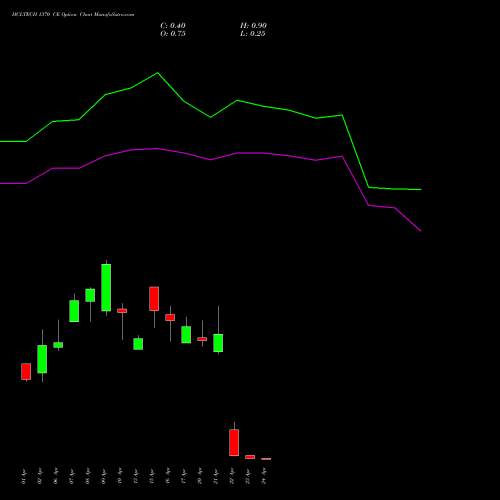Click the high value 'H: 0.90'

(253, 26)
